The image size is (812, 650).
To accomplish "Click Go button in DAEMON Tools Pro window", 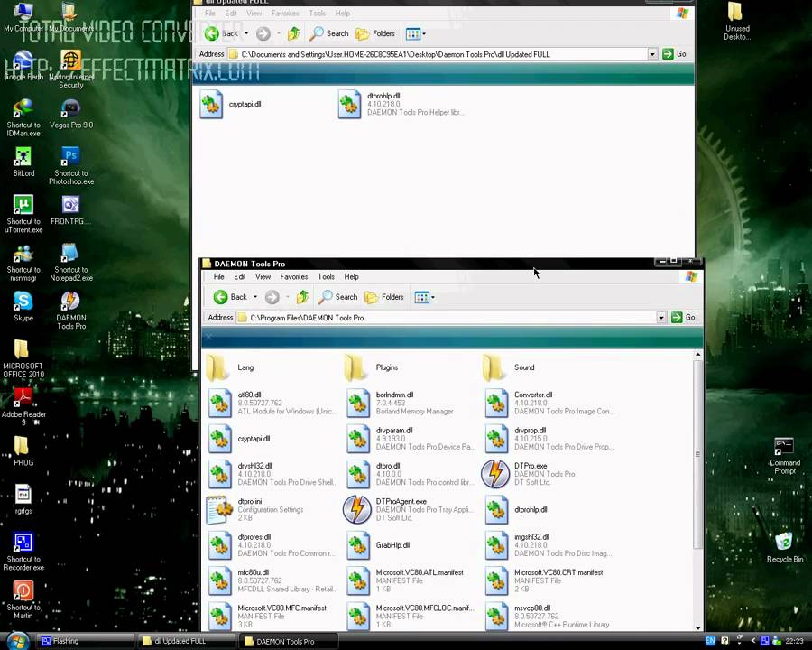I will (683, 317).
